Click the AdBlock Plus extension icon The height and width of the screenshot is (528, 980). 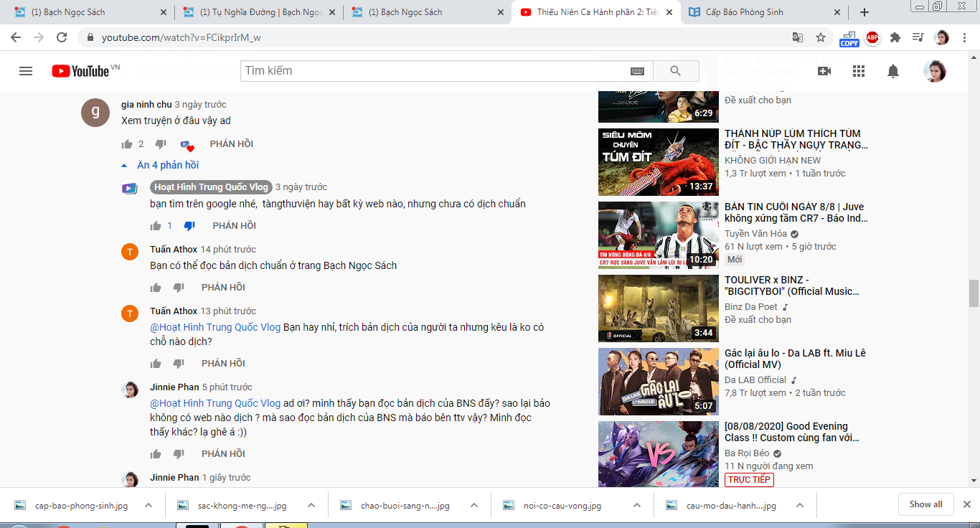pyautogui.click(x=872, y=37)
